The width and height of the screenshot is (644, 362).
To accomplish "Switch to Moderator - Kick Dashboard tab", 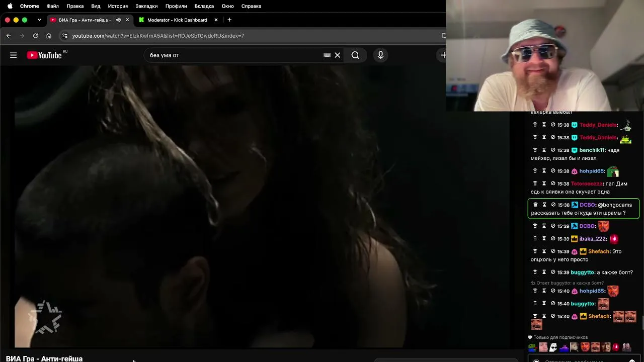I will 177,20.
